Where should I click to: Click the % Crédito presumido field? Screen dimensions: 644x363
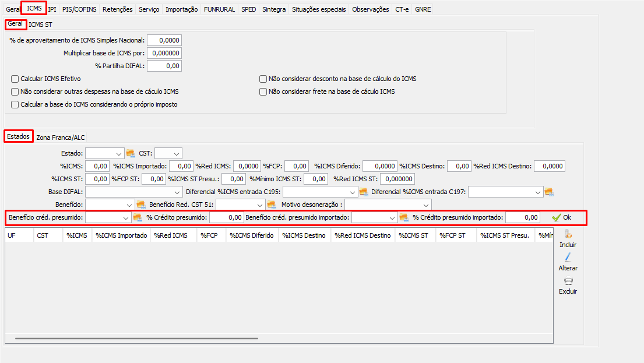pos(227,218)
